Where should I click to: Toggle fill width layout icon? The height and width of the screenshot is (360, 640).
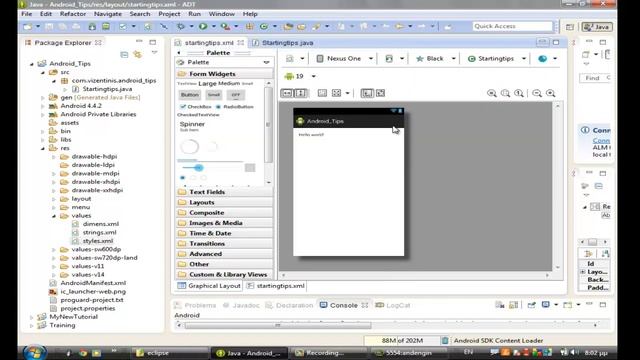(287, 93)
